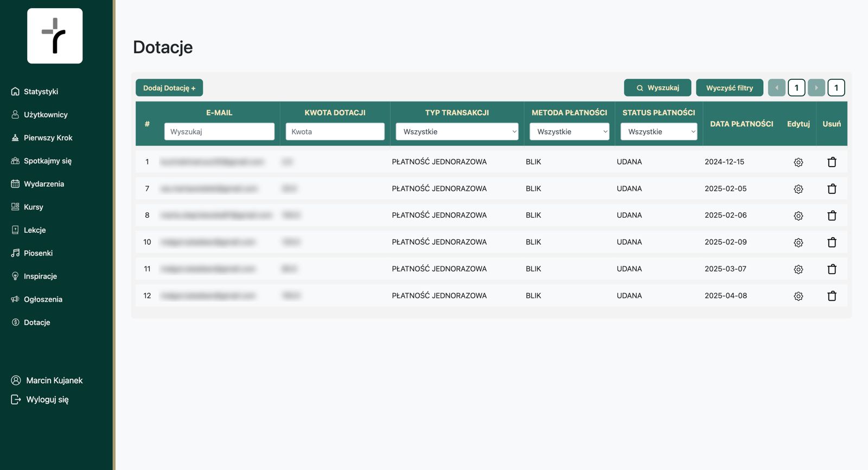Focus the E-mail Wyszukaj filter field

coord(219,131)
